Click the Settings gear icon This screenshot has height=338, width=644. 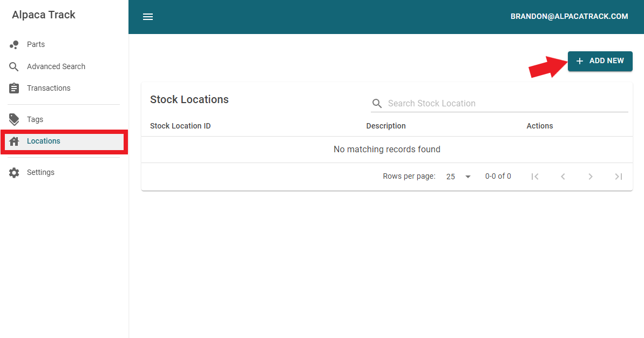click(15, 173)
